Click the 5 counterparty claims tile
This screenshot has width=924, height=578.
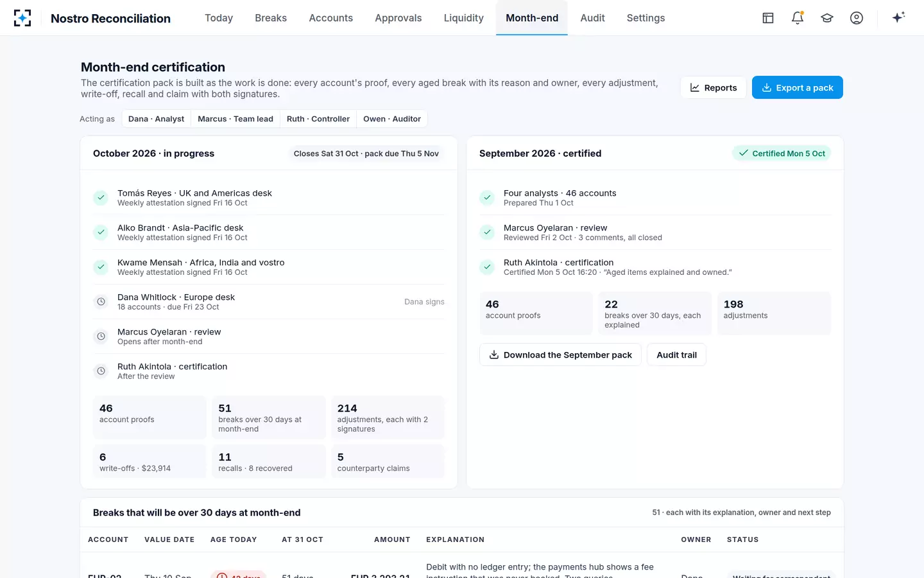point(388,461)
